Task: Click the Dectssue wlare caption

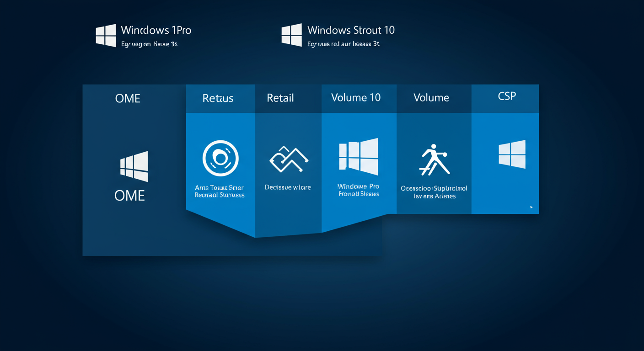Action: point(288,187)
